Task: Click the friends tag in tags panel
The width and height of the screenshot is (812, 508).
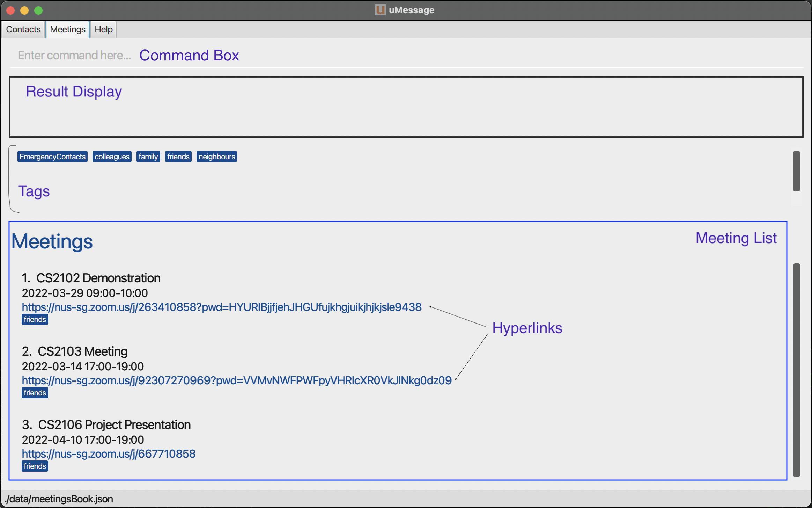Action: coord(178,157)
